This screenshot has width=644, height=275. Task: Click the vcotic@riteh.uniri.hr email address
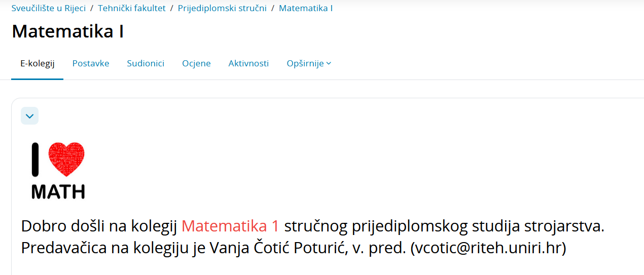click(487, 249)
